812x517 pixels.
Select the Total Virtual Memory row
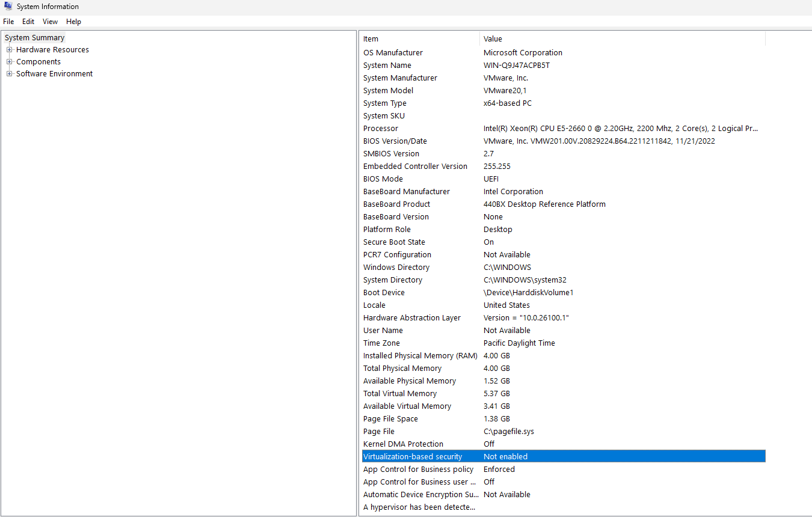564,394
